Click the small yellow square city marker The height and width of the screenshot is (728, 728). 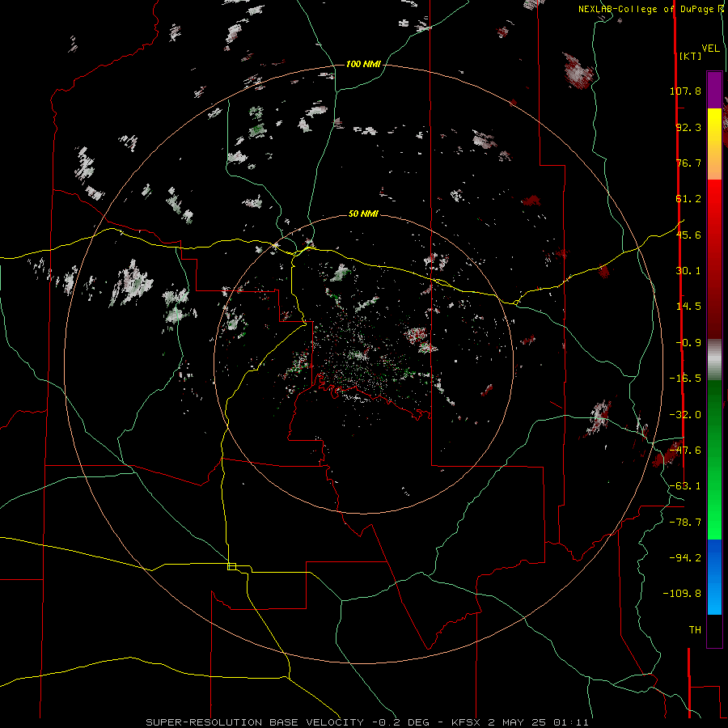[x=231, y=566]
